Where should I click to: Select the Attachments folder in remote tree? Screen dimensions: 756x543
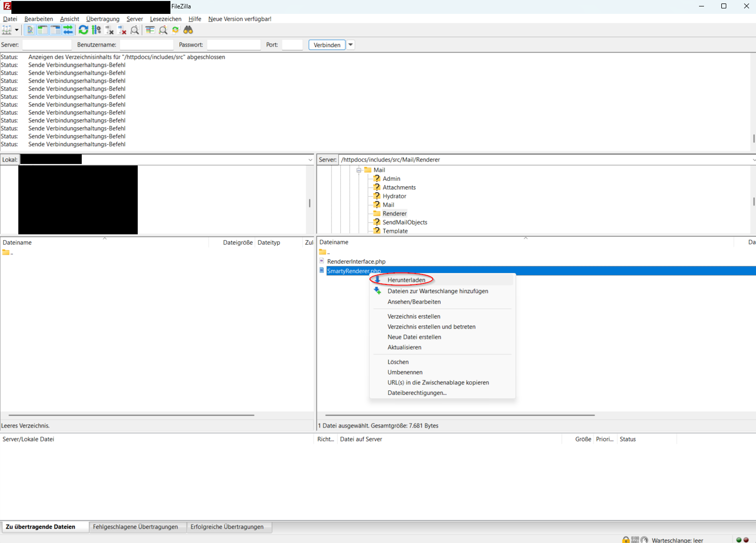[x=399, y=187]
